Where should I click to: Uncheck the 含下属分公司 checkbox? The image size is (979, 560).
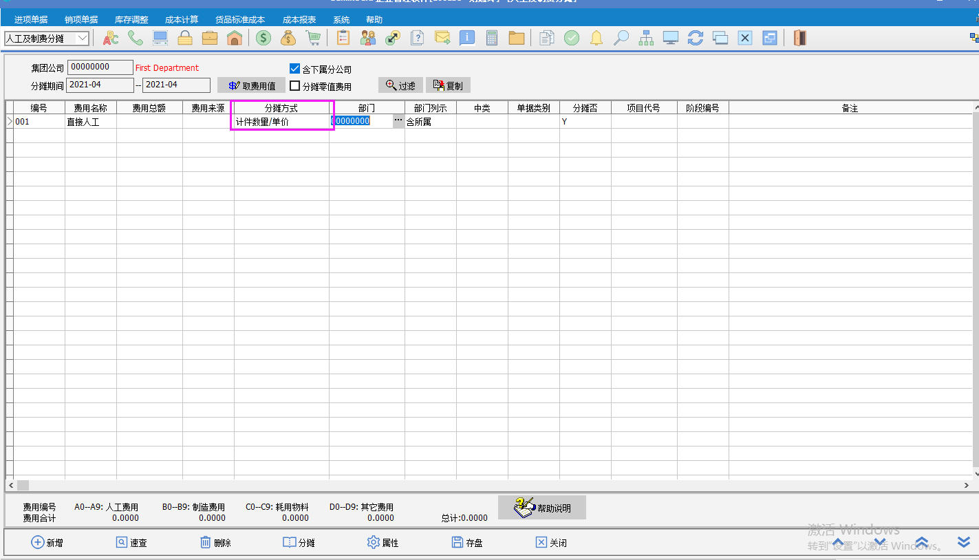coord(295,69)
